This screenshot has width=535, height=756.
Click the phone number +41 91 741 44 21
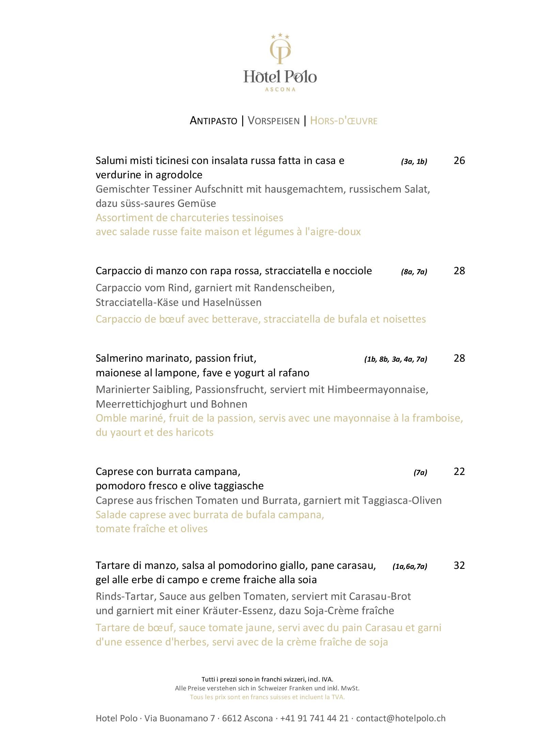pos(314,718)
